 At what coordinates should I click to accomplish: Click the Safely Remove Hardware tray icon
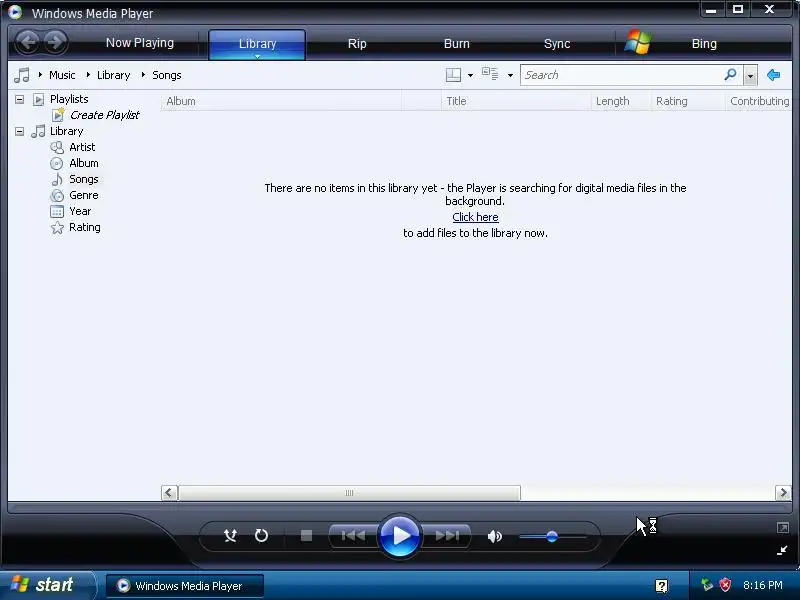707,585
